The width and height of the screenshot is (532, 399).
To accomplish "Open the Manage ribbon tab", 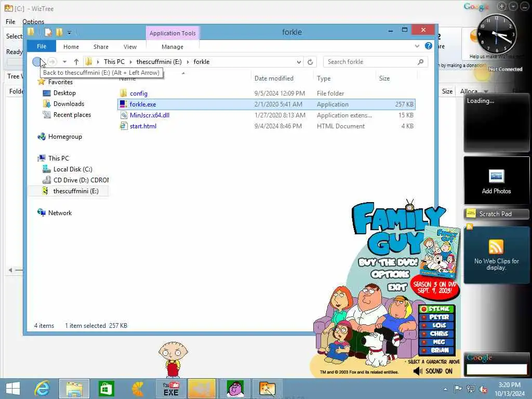I will pyautogui.click(x=172, y=47).
